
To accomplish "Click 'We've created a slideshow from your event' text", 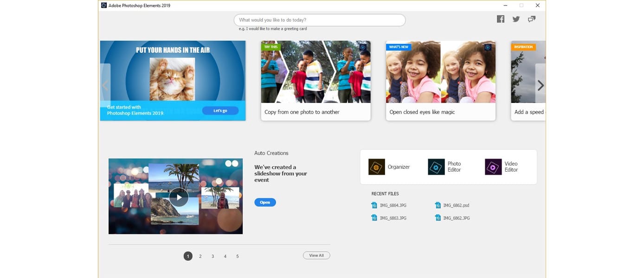I will (x=281, y=174).
